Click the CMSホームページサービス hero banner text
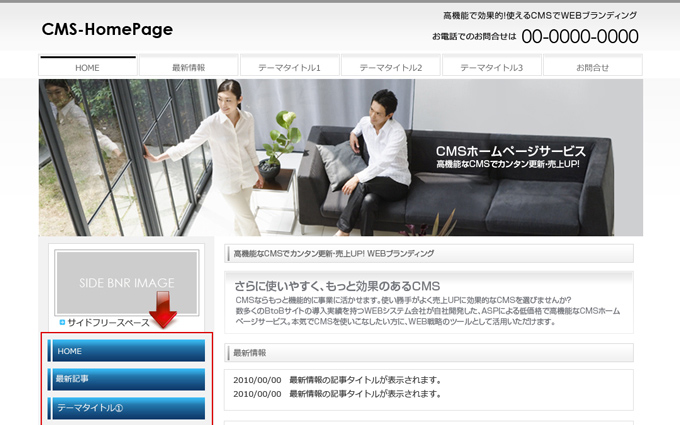The width and height of the screenshot is (680, 425). point(510,151)
